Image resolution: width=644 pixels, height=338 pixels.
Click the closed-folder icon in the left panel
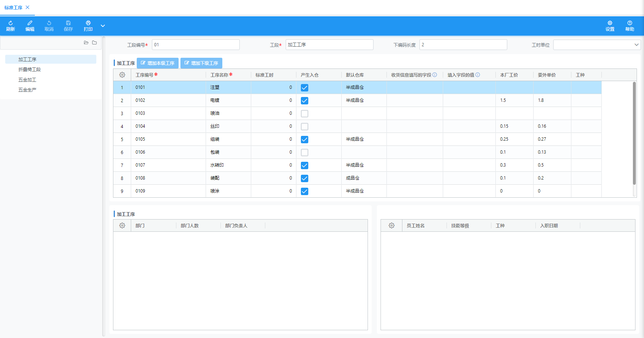94,43
